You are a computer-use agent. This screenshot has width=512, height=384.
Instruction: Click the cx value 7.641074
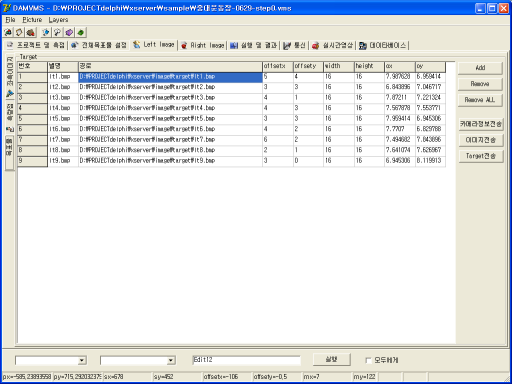point(400,150)
